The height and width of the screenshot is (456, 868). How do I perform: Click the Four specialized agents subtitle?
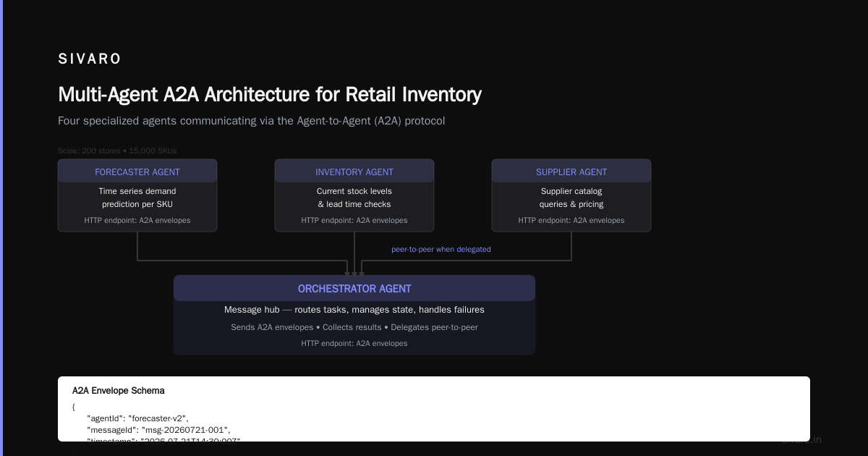pyautogui.click(x=252, y=121)
